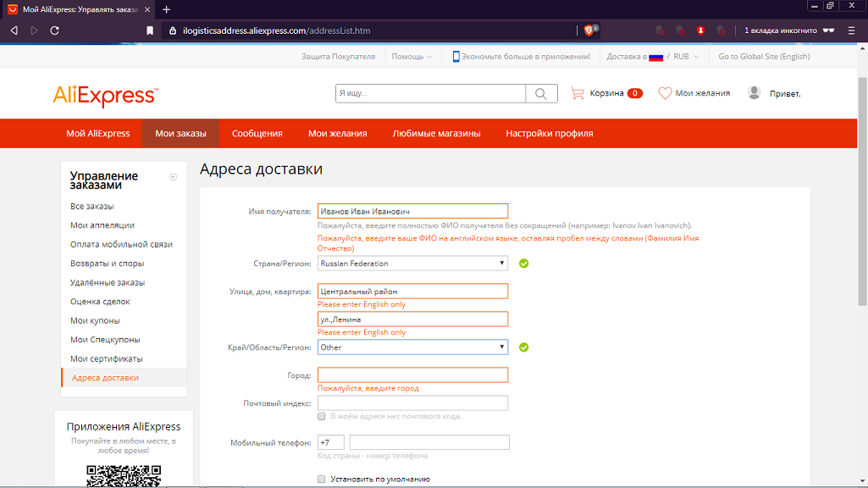Open Мои апелляции in sidebar
The image size is (868, 488).
[102, 225]
